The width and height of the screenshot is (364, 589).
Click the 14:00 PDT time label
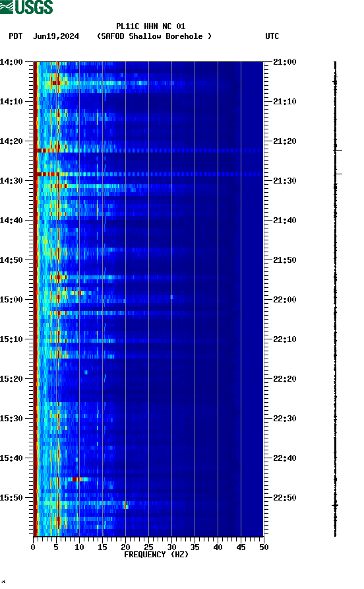coord(11,61)
